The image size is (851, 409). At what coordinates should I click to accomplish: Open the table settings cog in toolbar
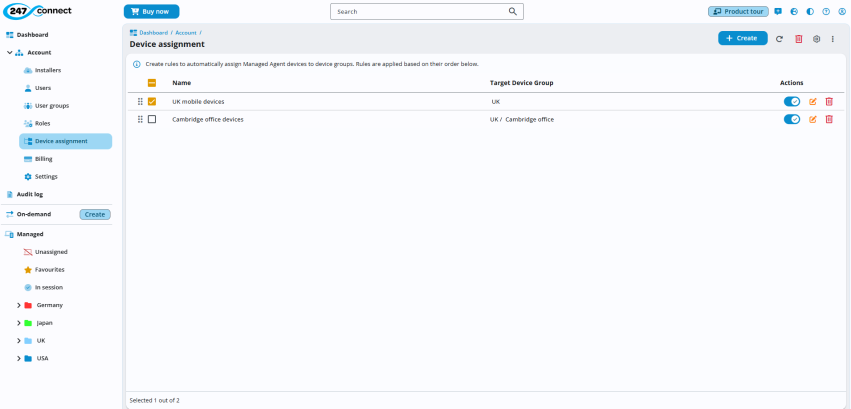816,39
